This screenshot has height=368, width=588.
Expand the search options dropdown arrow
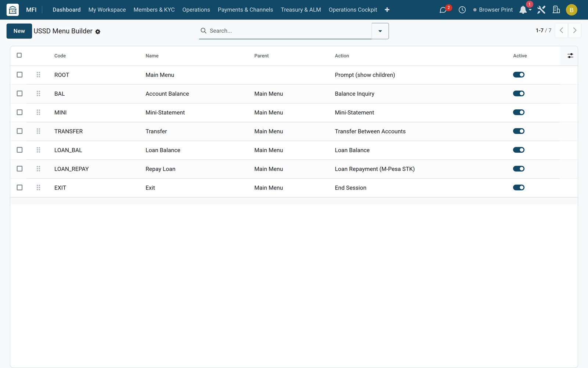[x=380, y=31]
